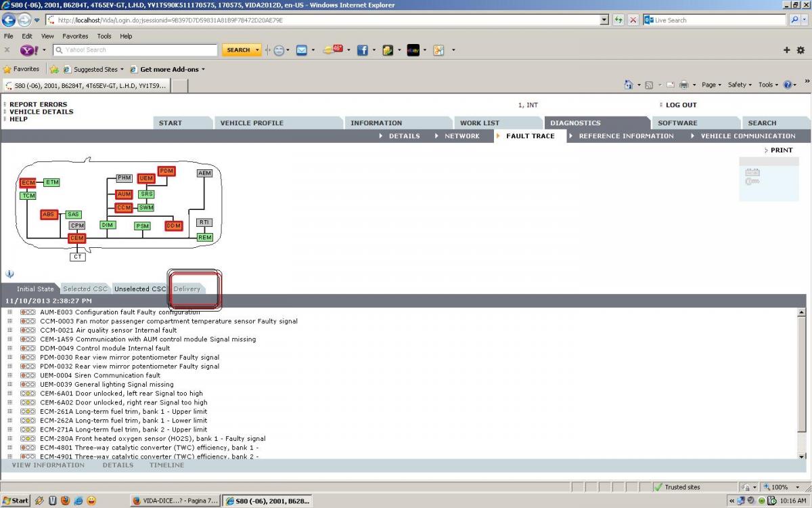The height and width of the screenshot is (508, 812).
Task: Open the Yahoo toolbar mail icon
Action: (x=302, y=50)
